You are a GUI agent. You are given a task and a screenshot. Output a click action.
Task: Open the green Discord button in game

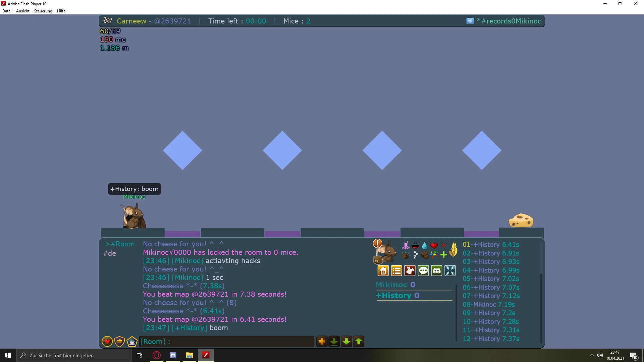(x=437, y=270)
